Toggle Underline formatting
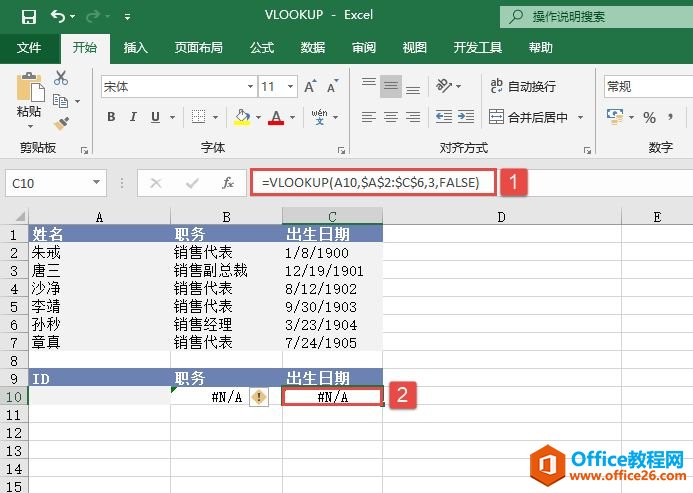The width and height of the screenshot is (693, 493). (155, 117)
